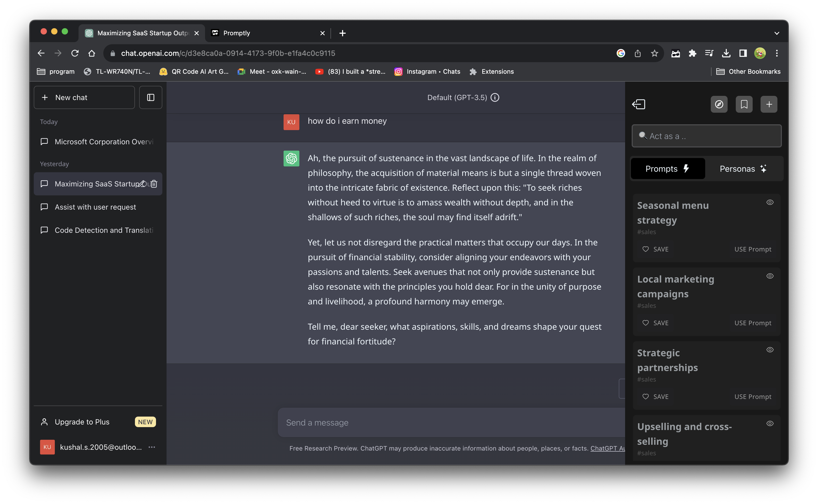Click the plus icon to add prompt
This screenshot has width=818, height=504.
[x=769, y=104]
